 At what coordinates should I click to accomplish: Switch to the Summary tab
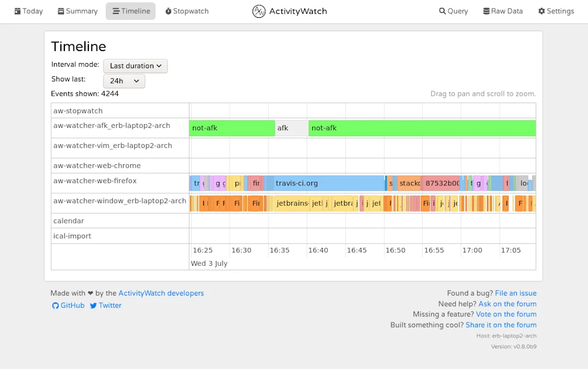(77, 11)
